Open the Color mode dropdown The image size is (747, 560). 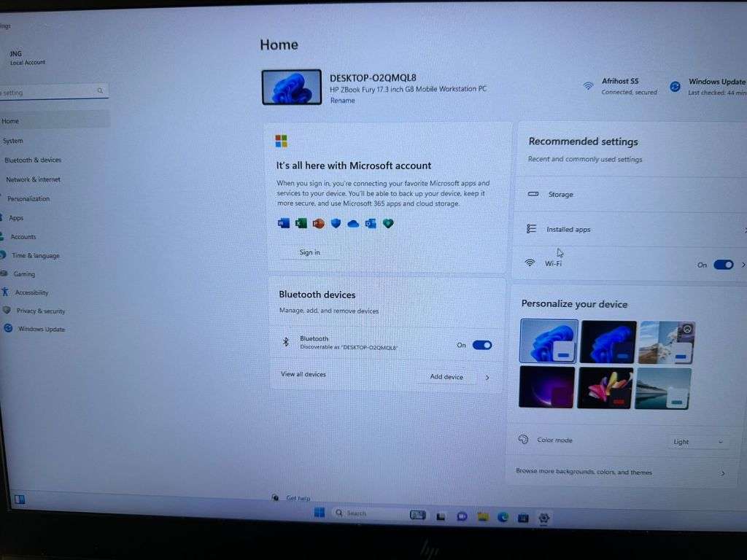click(698, 442)
